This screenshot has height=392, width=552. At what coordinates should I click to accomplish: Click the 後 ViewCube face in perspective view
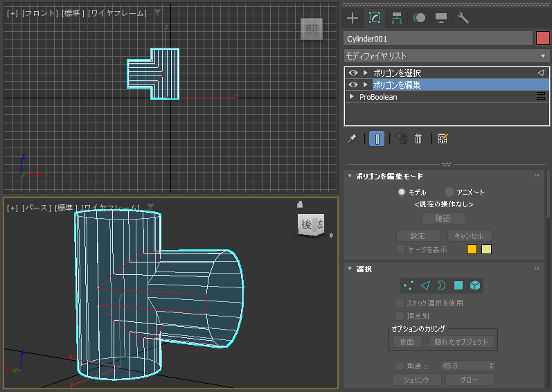(x=306, y=225)
